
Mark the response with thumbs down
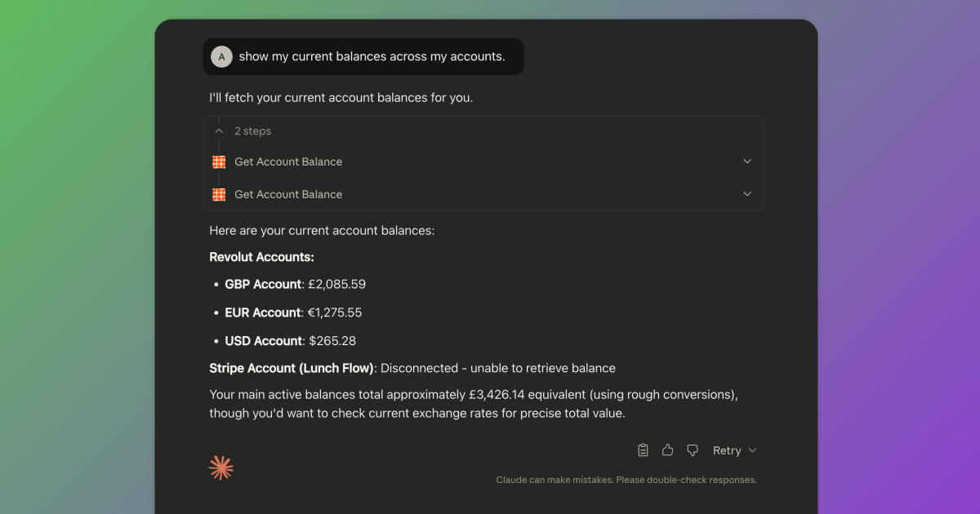tap(693, 450)
